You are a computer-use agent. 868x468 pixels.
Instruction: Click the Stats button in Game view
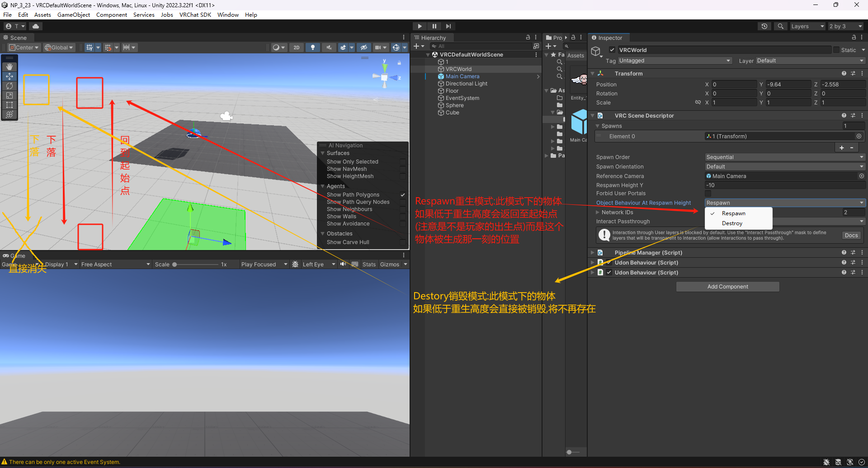pos(369,265)
